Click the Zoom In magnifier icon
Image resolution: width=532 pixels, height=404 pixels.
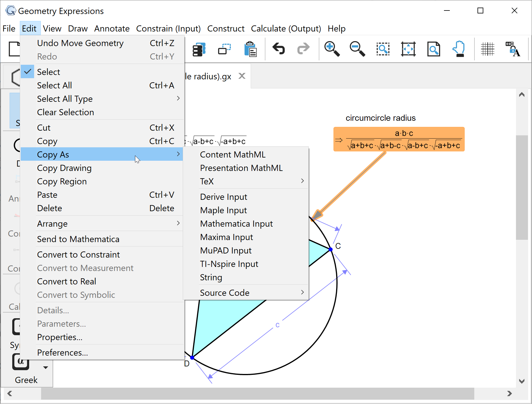coord(332,49)
